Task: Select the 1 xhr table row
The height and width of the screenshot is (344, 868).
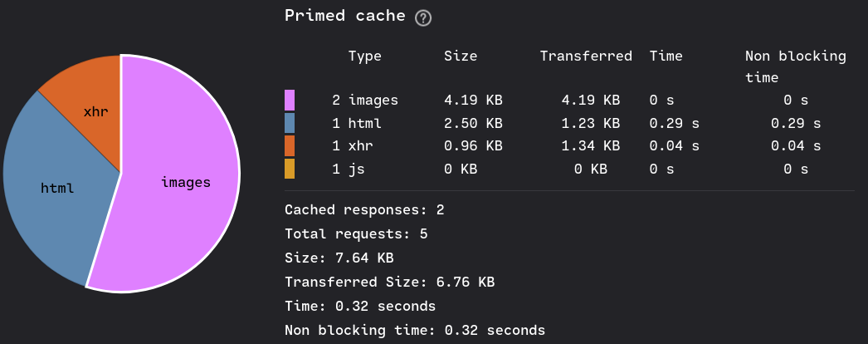Action: [569, 145]
